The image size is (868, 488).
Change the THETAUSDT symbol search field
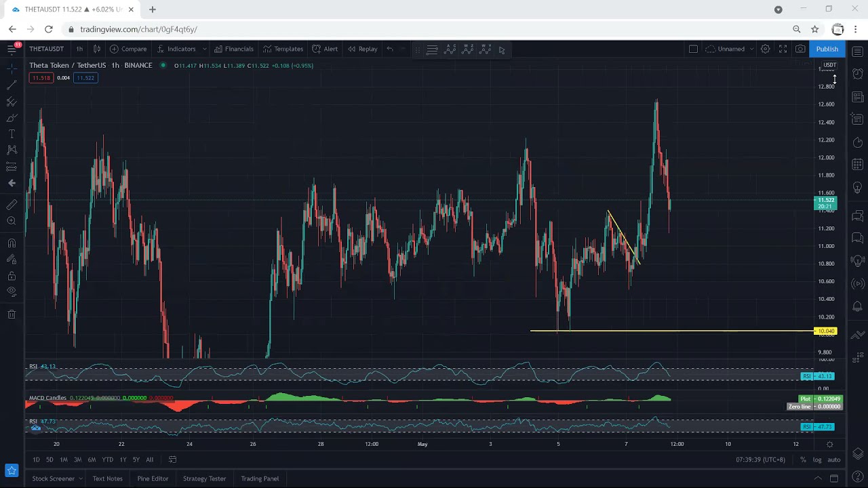(46, 49)
